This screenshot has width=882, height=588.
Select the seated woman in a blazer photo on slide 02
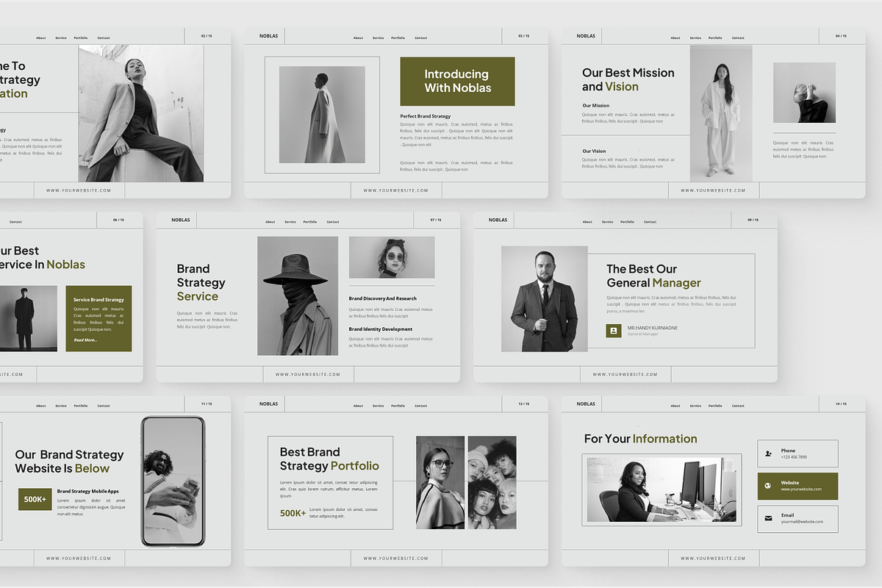point(141,113)
